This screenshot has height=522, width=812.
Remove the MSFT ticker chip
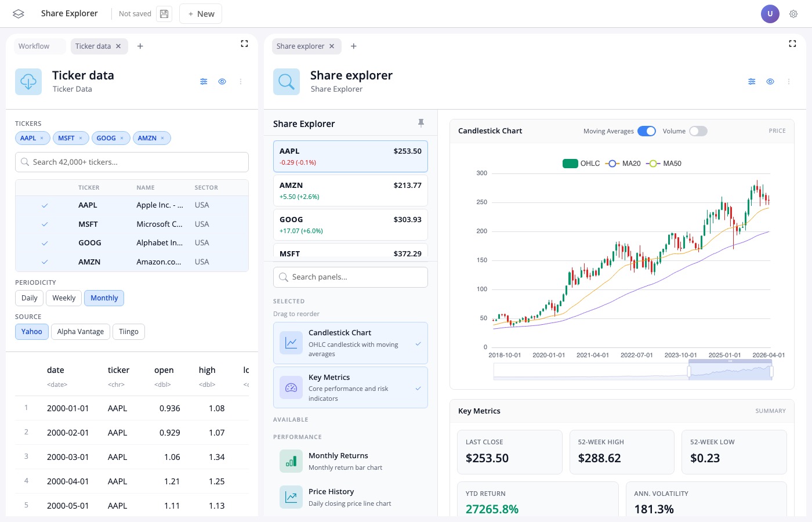coord(81,138)
